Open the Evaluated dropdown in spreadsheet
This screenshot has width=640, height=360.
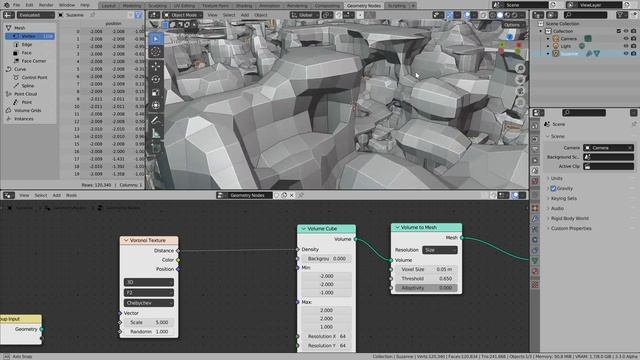tap(35, 15)
